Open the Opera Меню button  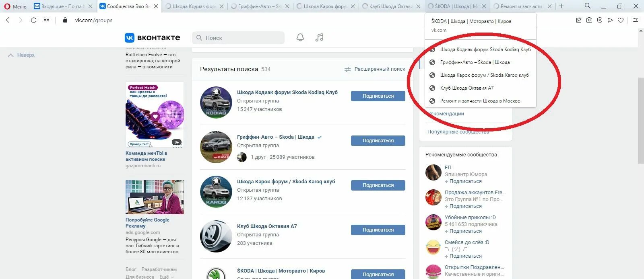15,6
